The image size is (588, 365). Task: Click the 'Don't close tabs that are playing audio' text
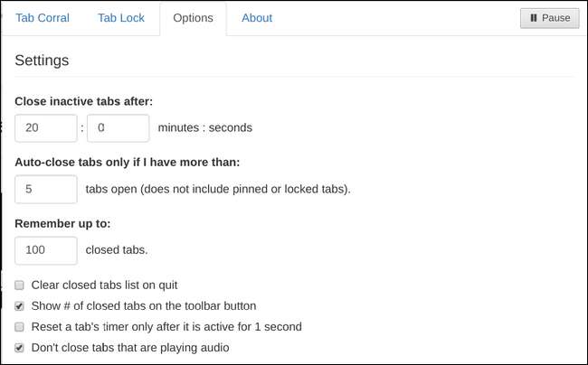coord(130,347)
